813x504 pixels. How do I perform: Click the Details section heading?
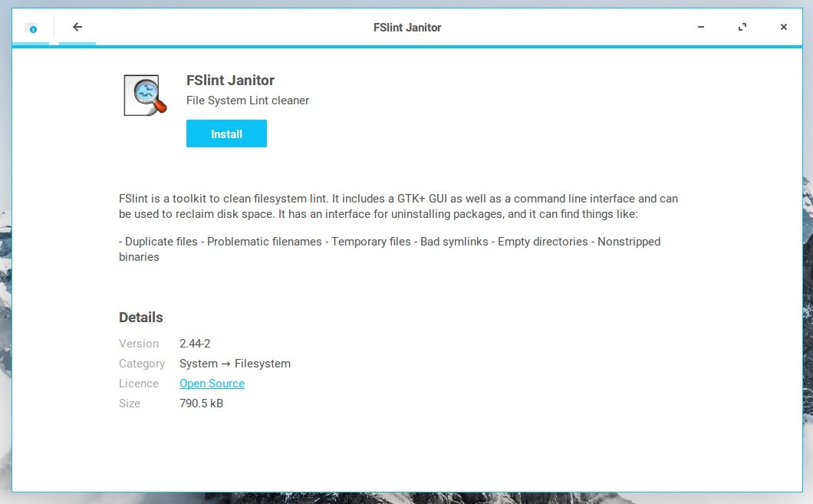point(141,318)
